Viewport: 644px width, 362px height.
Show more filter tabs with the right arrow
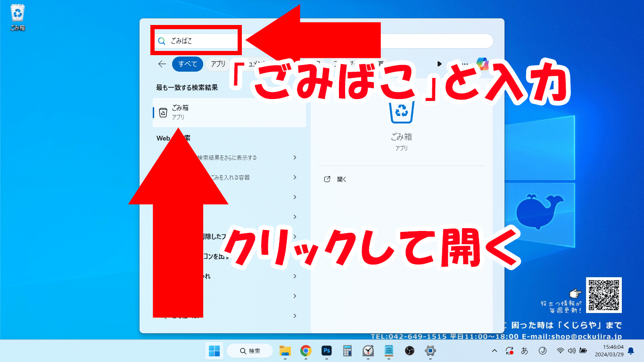pyautogui.click(x=439, y=64)
